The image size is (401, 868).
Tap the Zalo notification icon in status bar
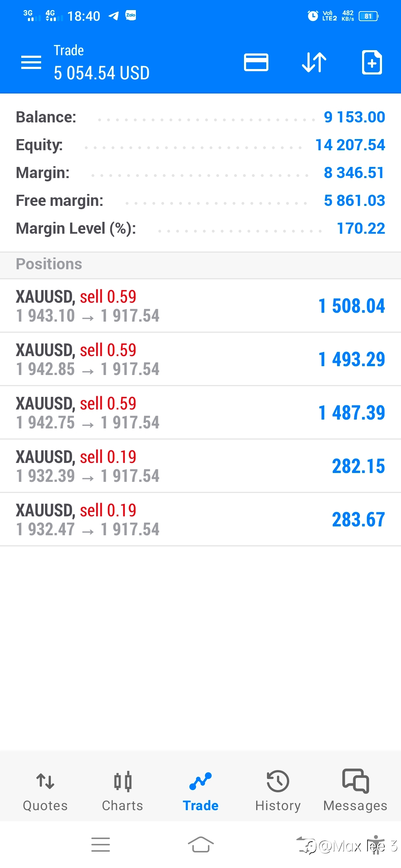pos(131,15)
